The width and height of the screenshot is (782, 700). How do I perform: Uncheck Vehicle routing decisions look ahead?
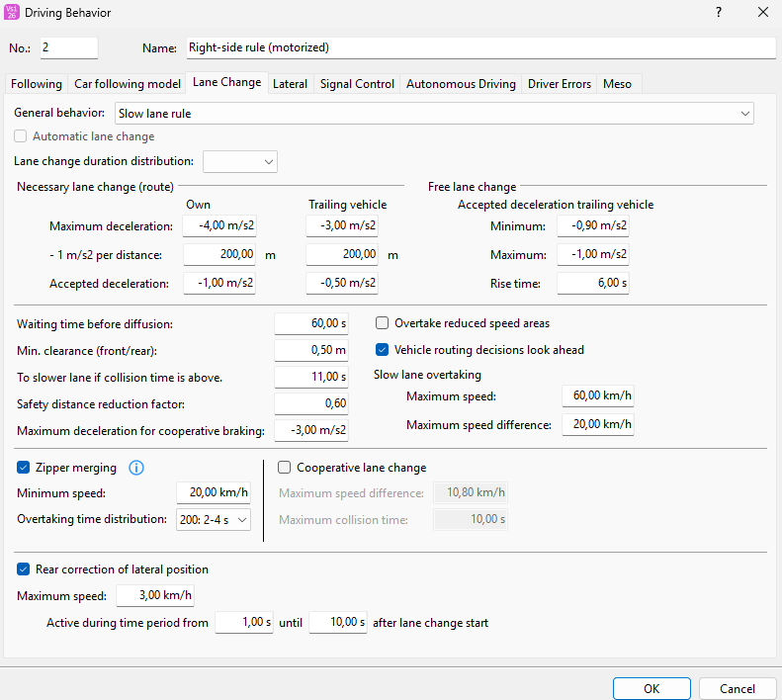pyautogui.click(x=383, y=349)
